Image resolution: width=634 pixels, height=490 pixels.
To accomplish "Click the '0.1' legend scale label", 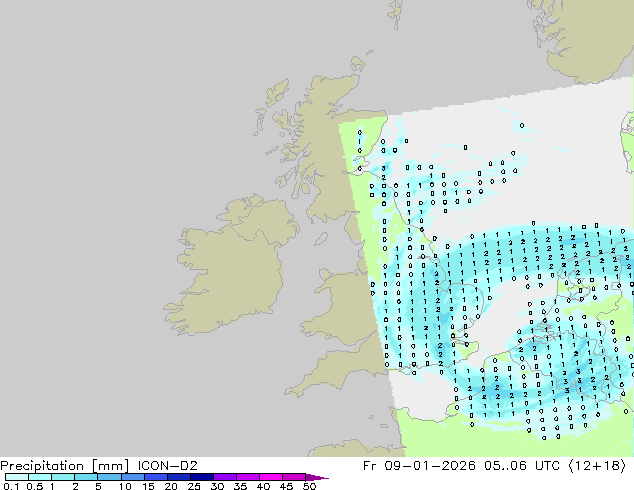I will coord(11,486).
